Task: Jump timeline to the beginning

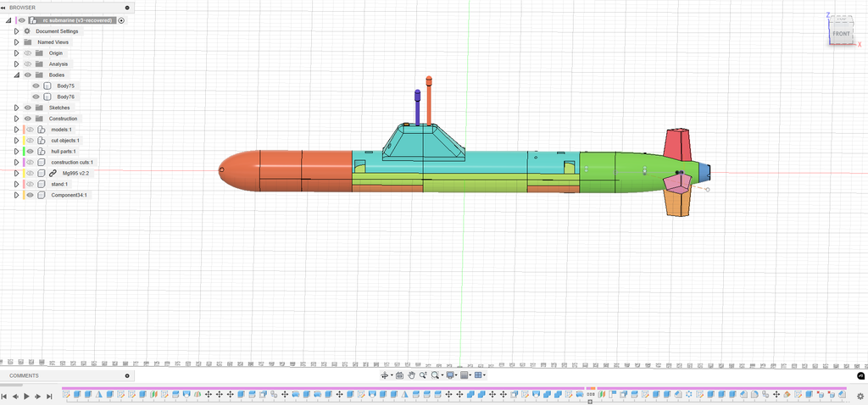Action: [4, 397]
